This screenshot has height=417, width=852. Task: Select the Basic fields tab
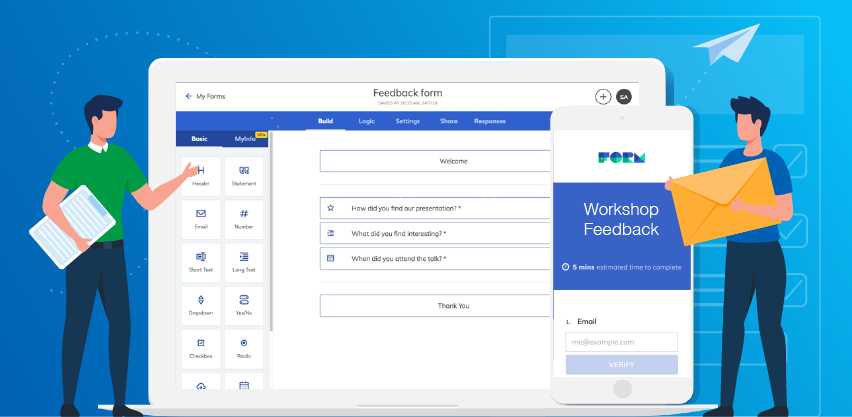click(199, 139)
